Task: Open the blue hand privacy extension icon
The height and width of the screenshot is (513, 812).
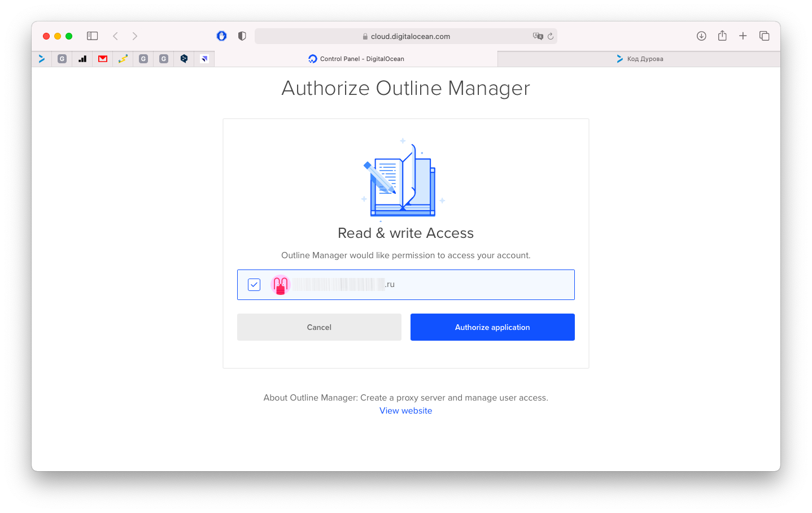Action: 222,36
